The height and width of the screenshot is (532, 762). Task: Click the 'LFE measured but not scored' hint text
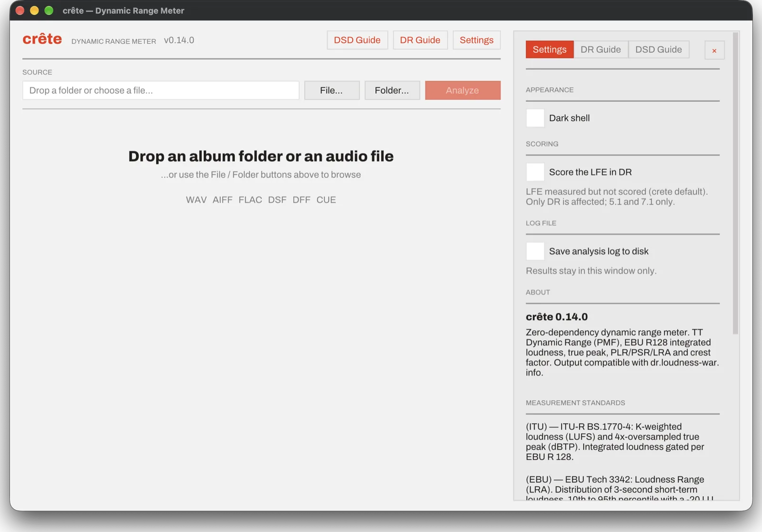tap(617, 197)
